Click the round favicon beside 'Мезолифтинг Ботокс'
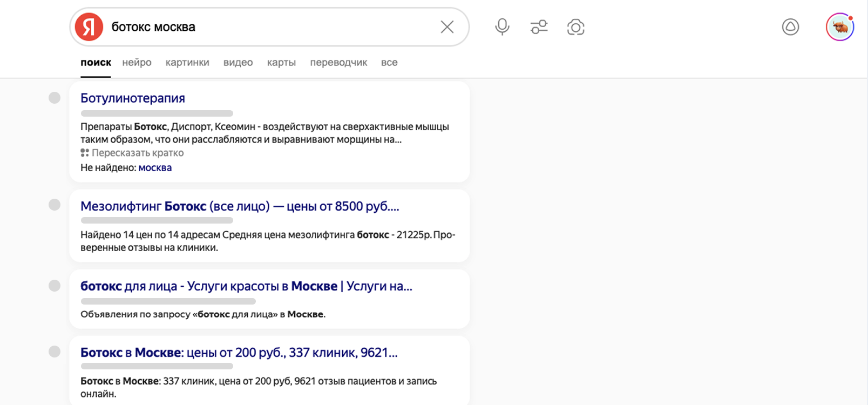 [55, 205]
